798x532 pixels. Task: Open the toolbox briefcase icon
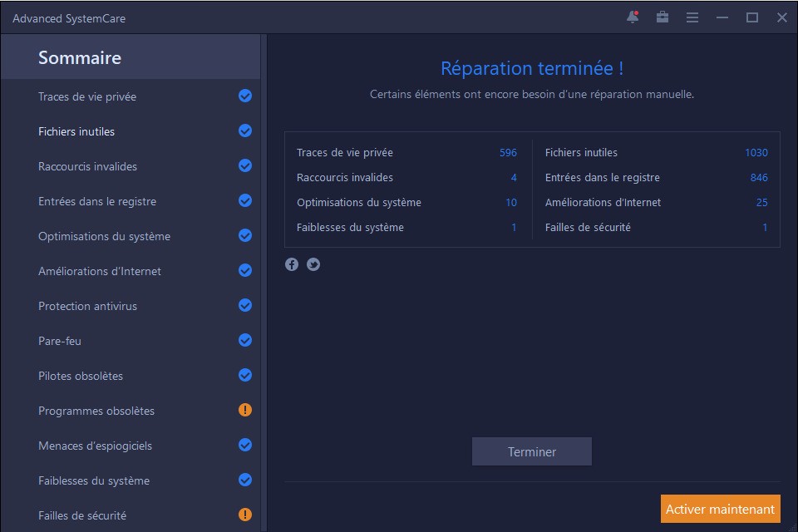(663, 17)
